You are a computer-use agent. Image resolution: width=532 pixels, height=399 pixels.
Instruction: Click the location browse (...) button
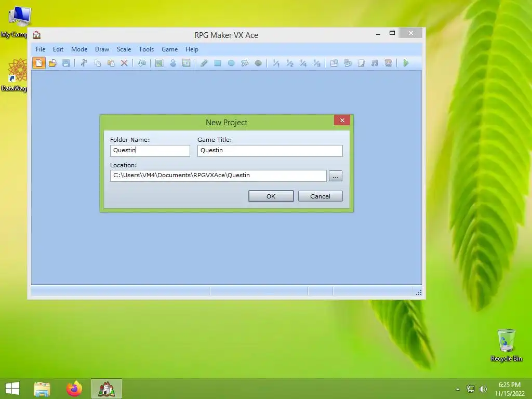[x=336, y=176]
